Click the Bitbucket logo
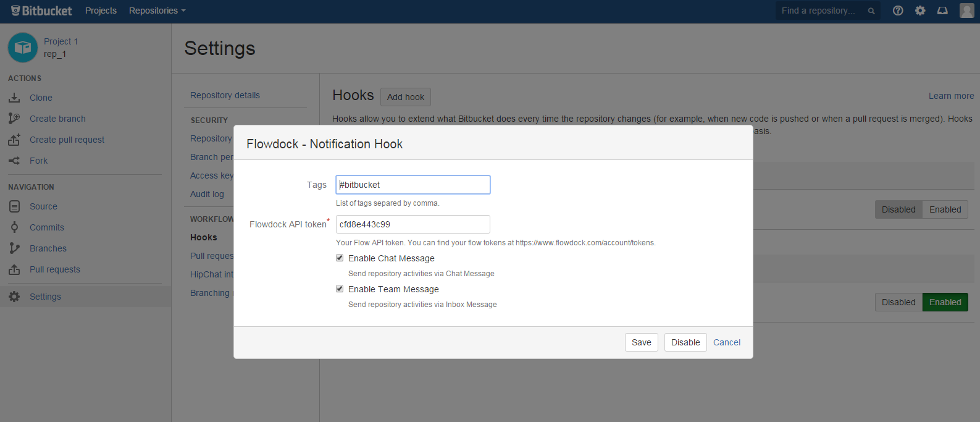Screen dimensions: 980x422 click(41, 11)
